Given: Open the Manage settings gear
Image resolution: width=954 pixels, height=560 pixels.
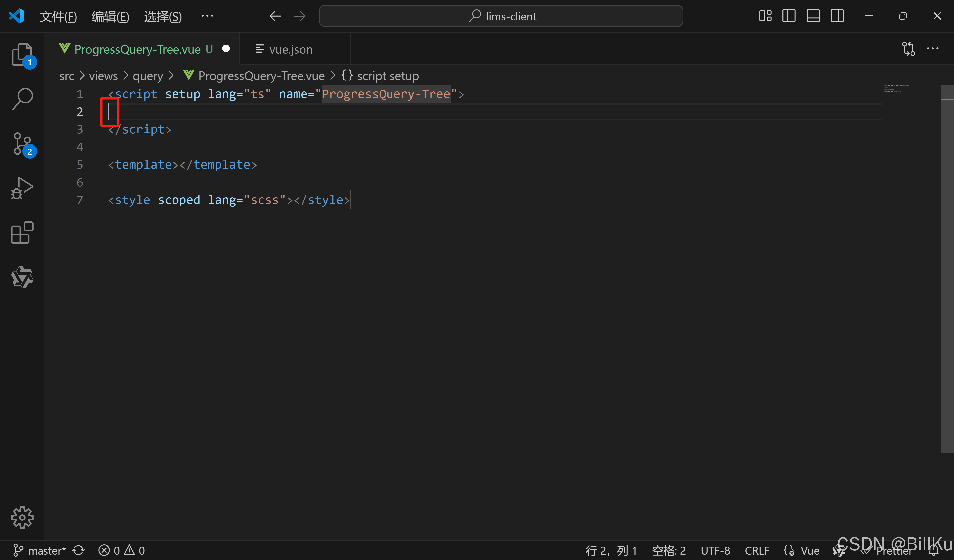Looking at the screenshot, I should coord(22,517).
